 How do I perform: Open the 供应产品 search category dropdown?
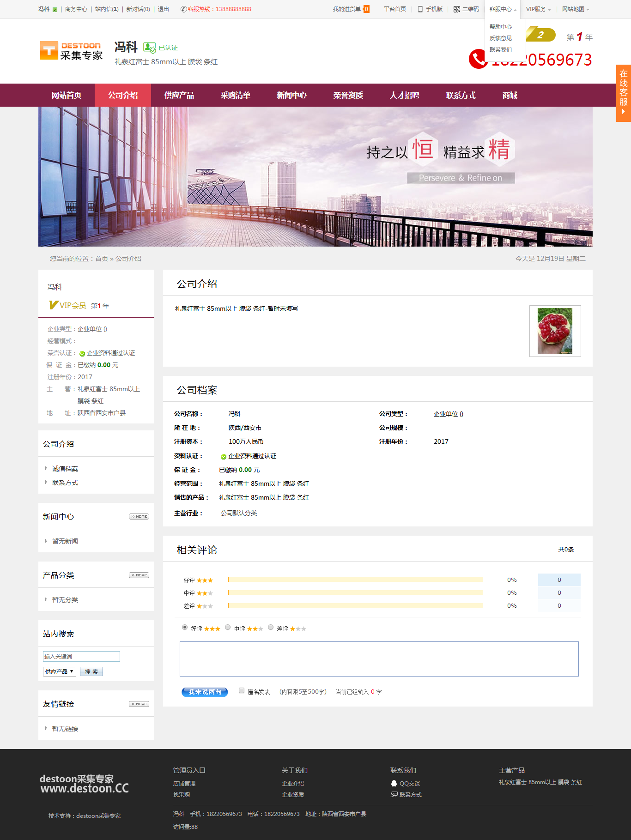(59, 671)
